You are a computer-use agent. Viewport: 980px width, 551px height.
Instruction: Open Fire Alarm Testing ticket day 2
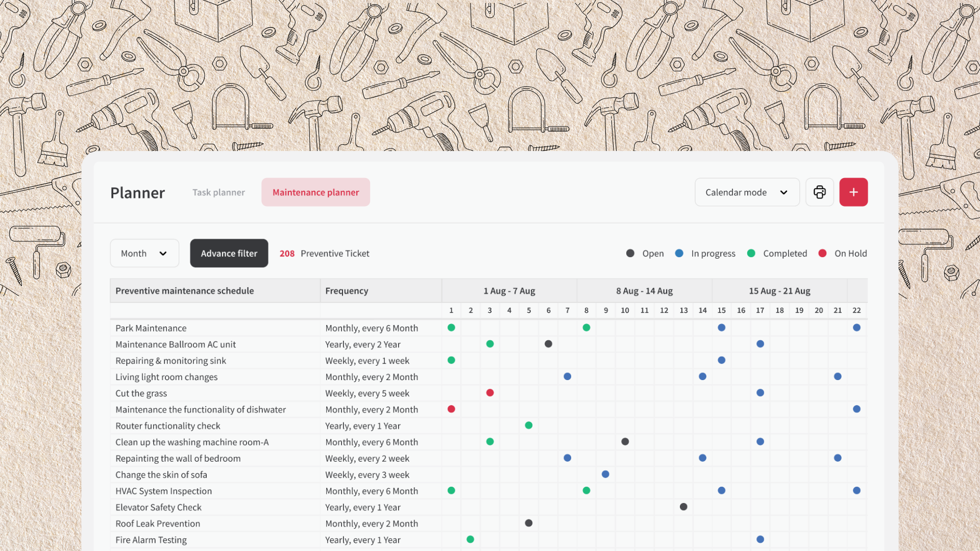(471, 540)
